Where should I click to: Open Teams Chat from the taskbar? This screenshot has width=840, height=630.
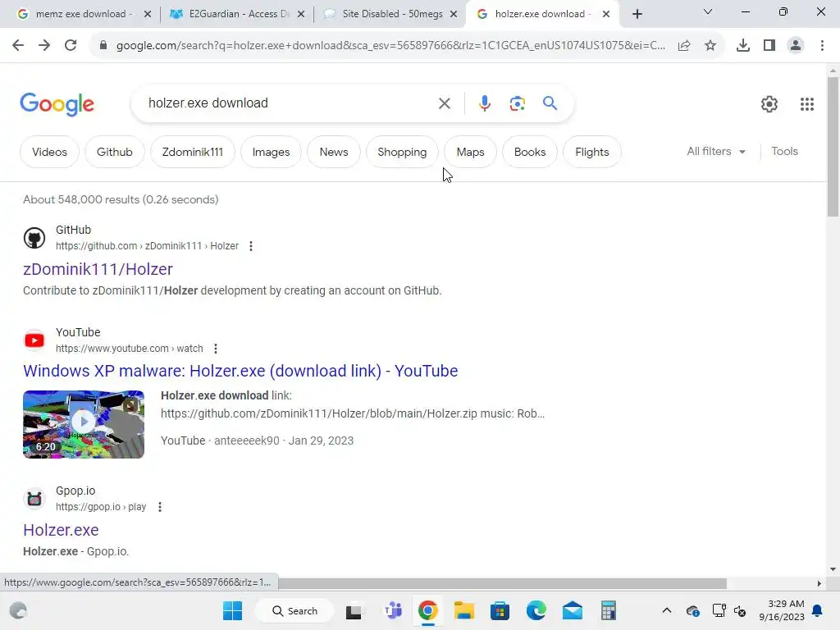pos(393,610)
